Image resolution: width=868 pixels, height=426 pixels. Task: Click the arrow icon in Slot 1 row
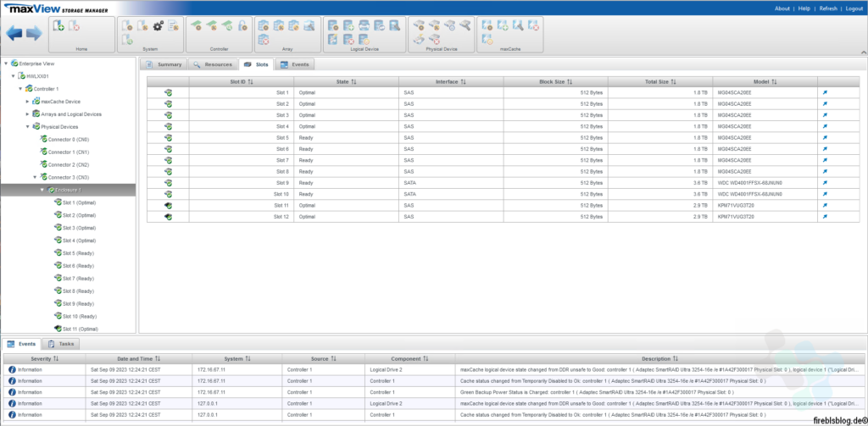point(825,92)
